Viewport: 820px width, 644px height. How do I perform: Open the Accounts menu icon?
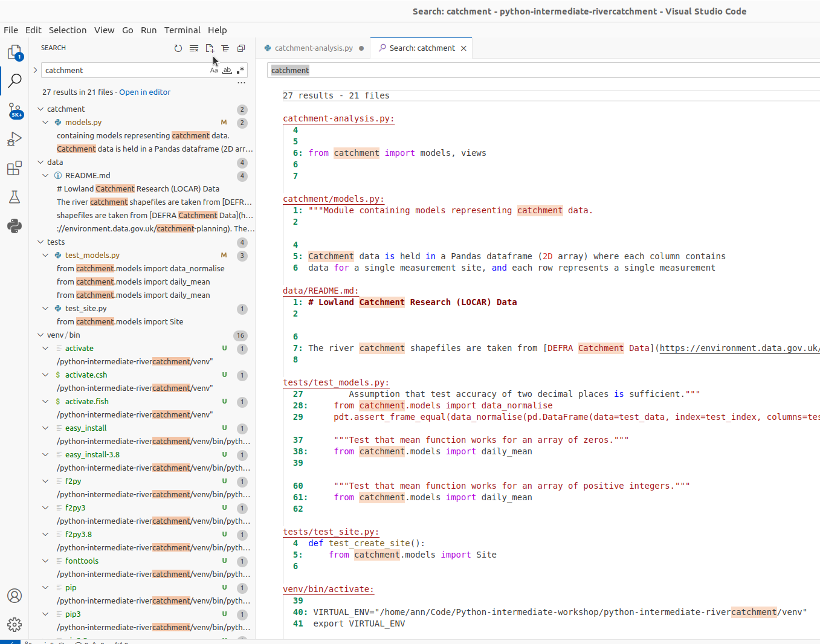click(x=15, y=596)
